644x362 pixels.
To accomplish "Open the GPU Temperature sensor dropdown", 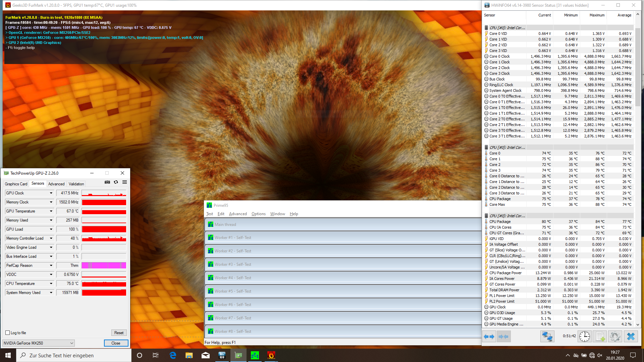I will (x=51, y=211).
